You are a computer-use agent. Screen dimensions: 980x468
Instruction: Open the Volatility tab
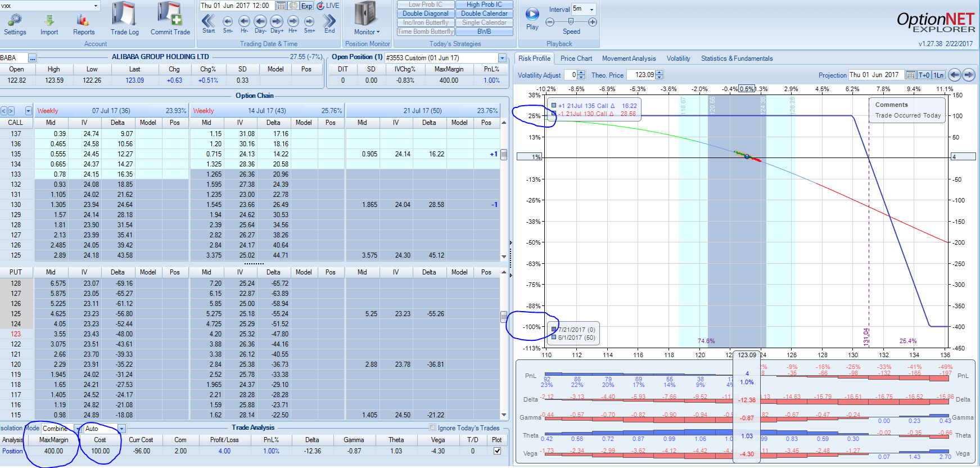(678, 58)
